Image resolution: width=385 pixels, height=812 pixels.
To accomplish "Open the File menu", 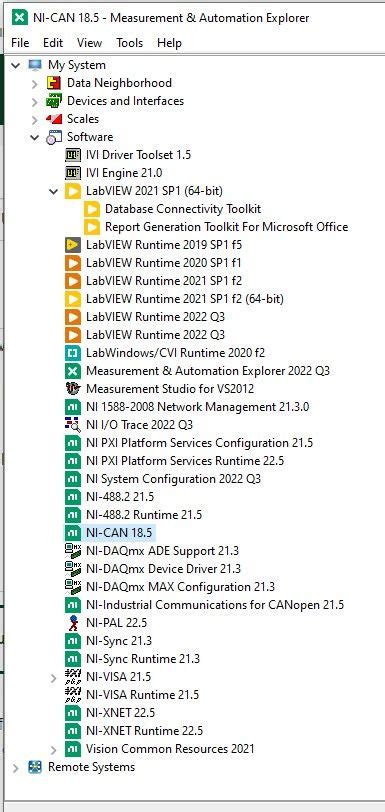I will [20, 42].
